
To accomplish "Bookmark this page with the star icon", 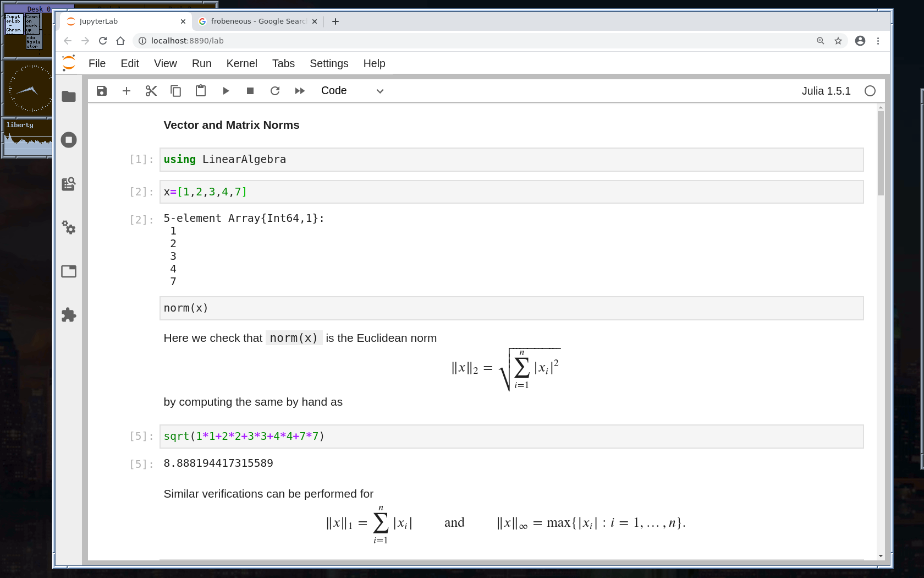I will point(838,41).
